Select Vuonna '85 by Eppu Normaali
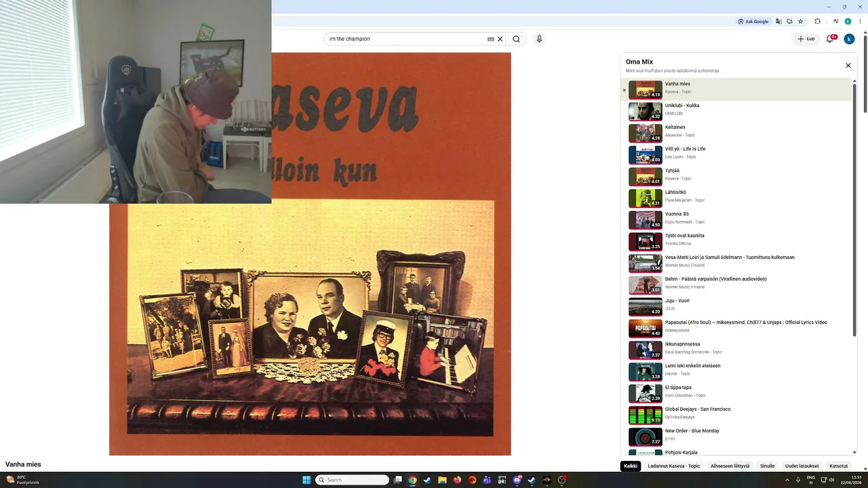Screen dimensions: 868x488 736,220
